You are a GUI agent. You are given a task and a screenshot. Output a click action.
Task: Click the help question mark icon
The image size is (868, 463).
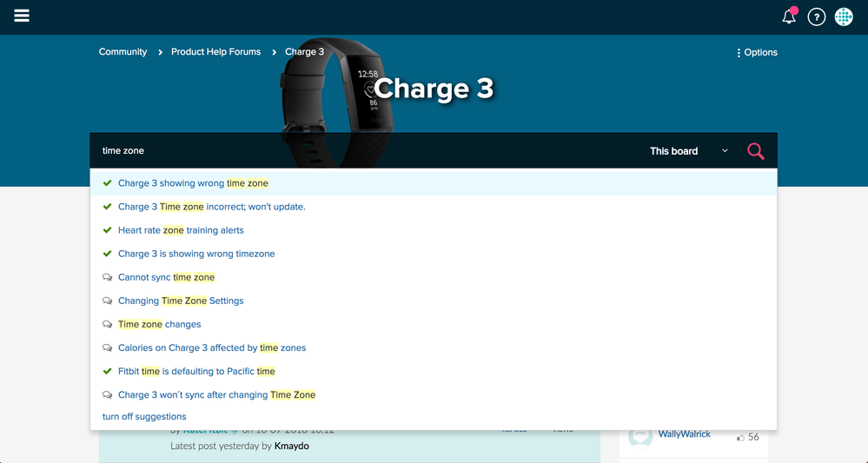[x=816, y=17]
